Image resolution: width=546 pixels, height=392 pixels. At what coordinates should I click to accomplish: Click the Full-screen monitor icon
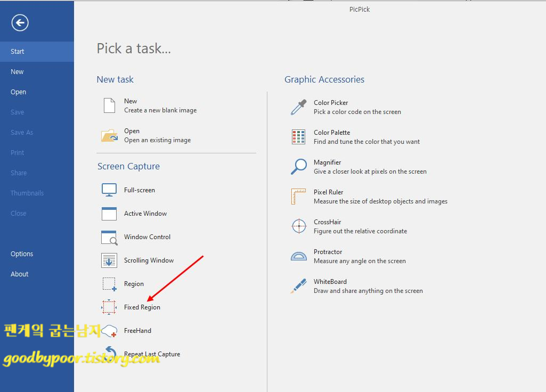click(x=109, y=190)
